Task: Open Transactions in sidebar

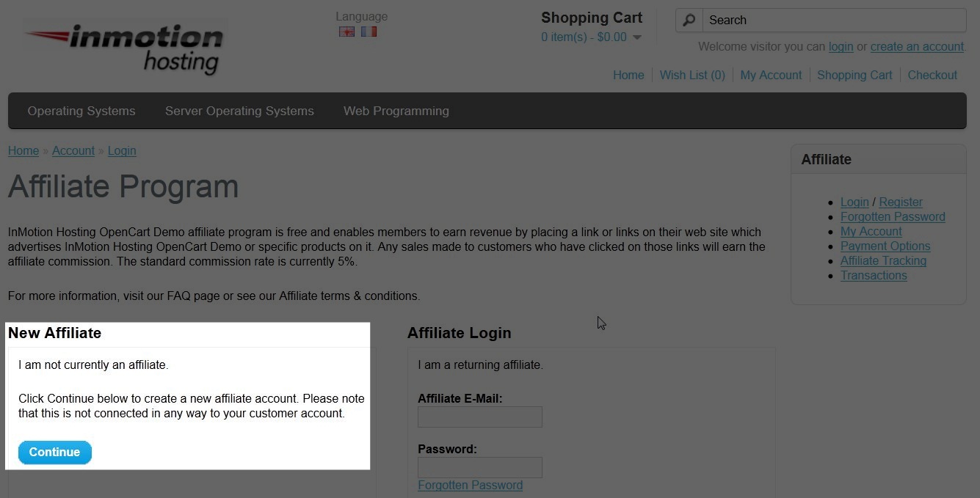Action: pyautogui.click(x=874, y=275)
